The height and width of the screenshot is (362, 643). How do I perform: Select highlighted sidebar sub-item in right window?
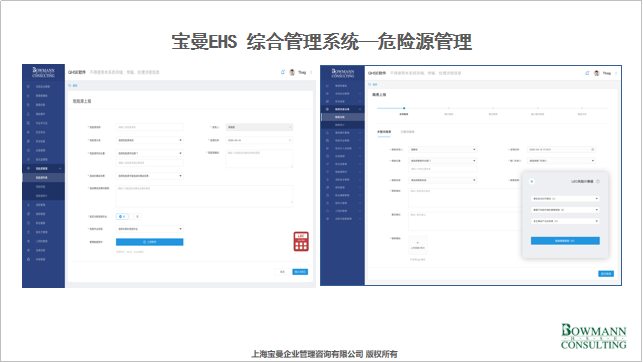pyautogui.click(x=343, y=117)
